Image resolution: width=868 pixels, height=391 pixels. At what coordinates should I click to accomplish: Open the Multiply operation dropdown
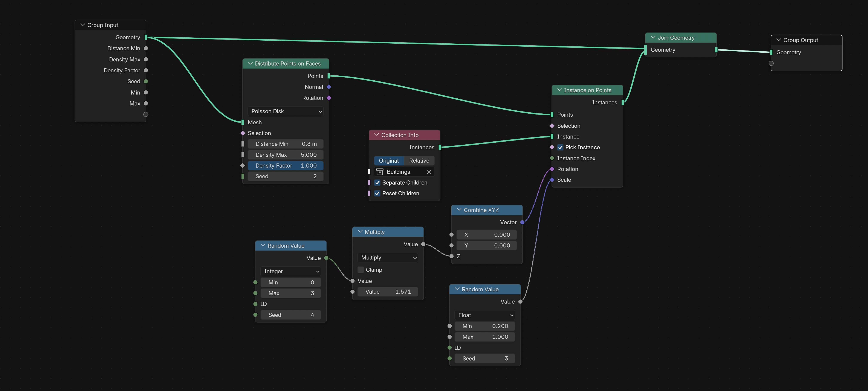(x=388, y=258)
